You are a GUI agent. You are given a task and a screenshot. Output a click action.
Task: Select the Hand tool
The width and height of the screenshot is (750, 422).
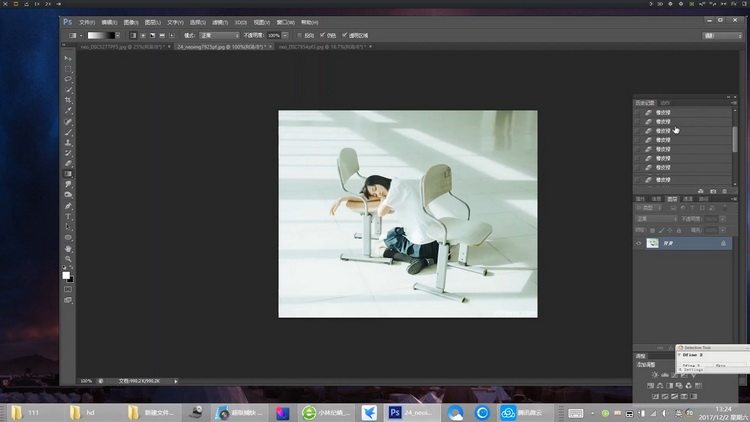[68, 249]
